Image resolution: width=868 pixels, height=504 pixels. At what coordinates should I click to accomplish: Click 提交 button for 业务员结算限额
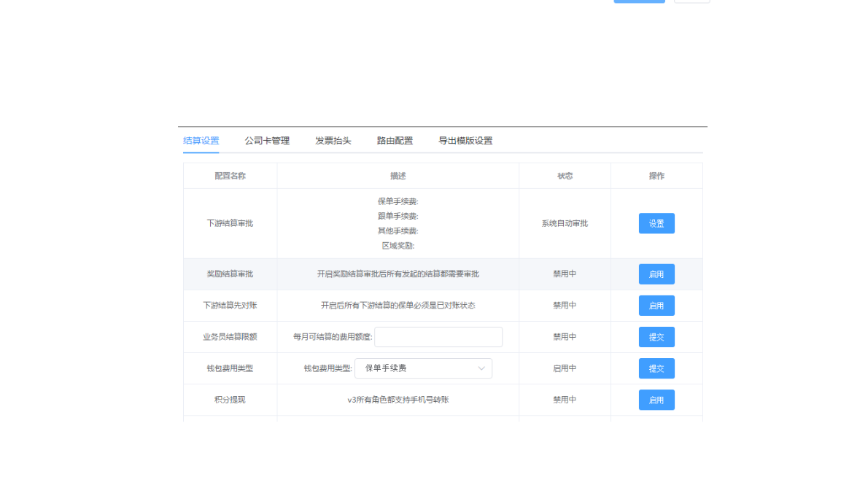pos(656,337)
